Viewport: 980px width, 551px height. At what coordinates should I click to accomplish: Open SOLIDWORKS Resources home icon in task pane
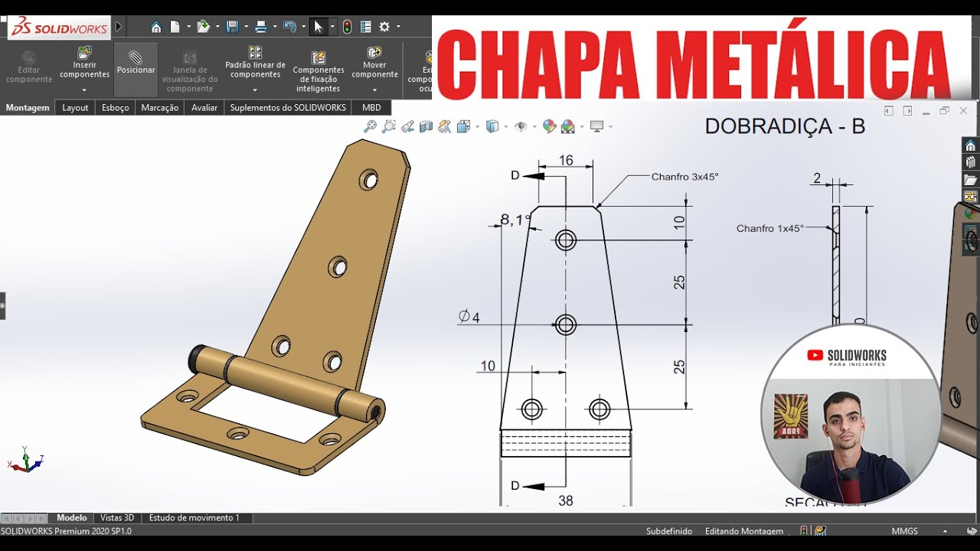point(971,145)
